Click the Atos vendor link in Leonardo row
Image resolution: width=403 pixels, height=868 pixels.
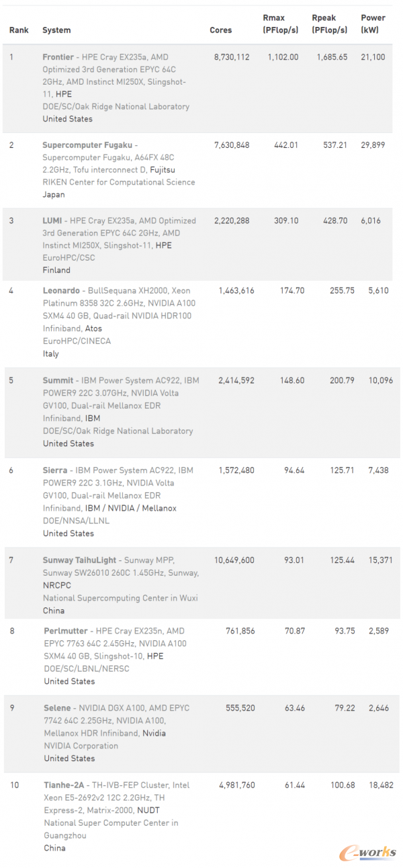point(93,329)
